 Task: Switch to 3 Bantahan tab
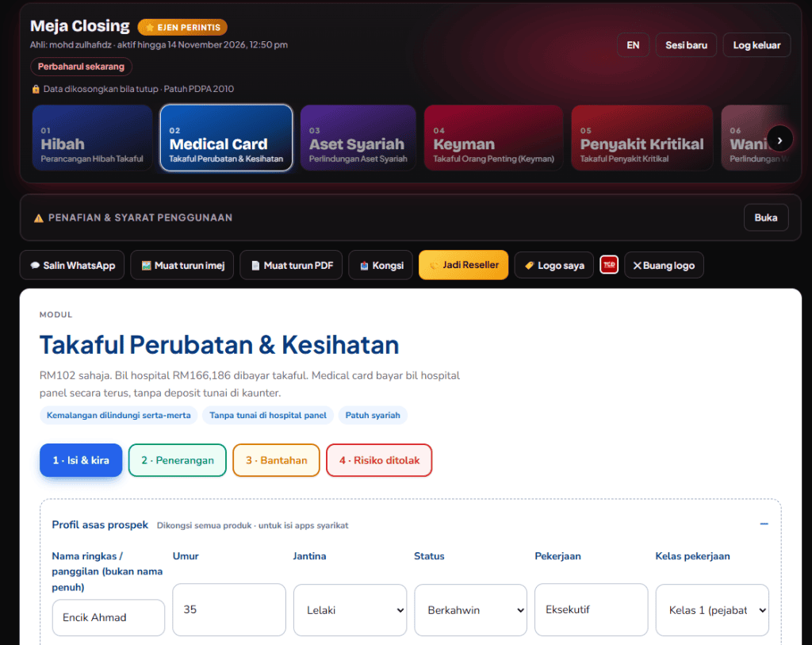pos(277,460)
